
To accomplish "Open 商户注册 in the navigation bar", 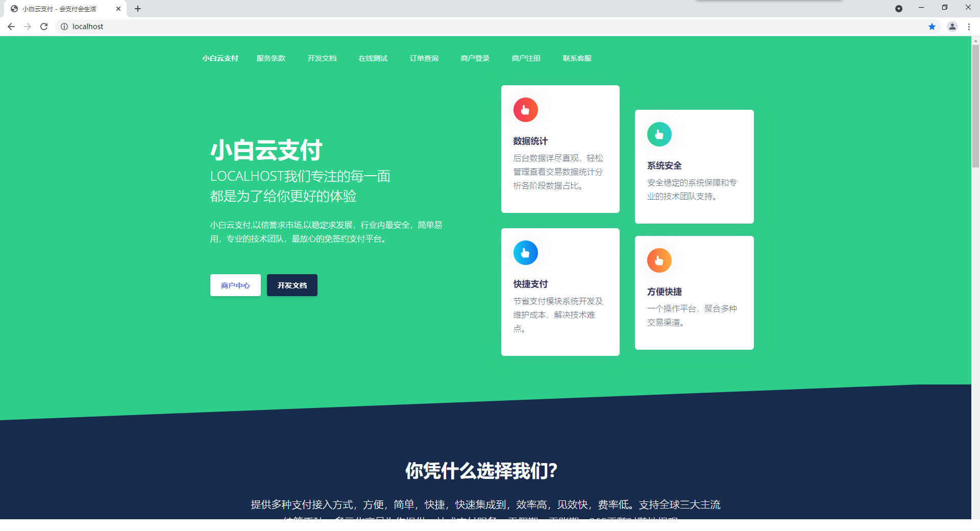I will click(x=526, y=58).
